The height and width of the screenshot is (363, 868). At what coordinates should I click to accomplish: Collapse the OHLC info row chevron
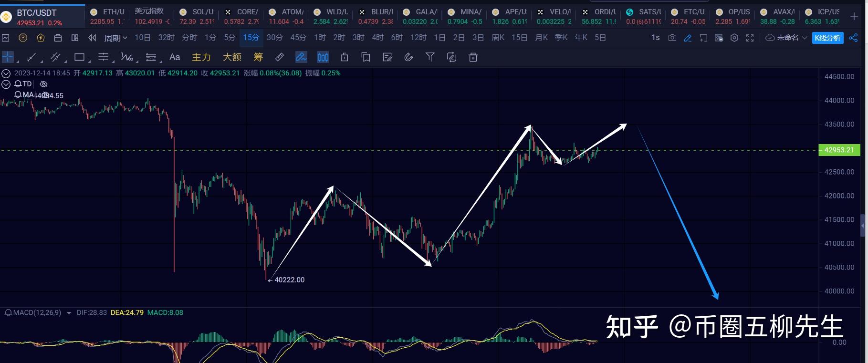(x=6, y=73)
